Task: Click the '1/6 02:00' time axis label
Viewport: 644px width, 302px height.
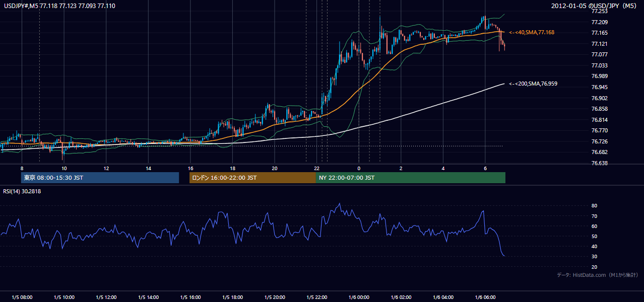Action: pos(401,297)
